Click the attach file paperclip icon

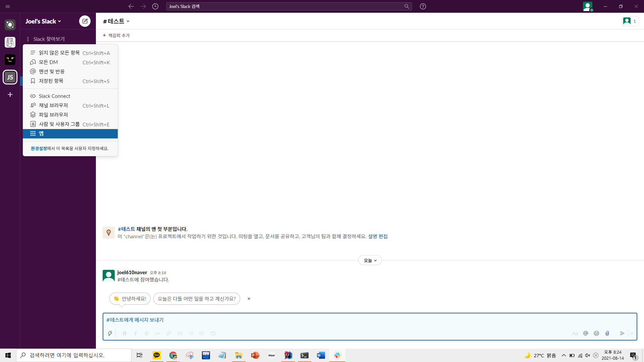pos(607,333)
